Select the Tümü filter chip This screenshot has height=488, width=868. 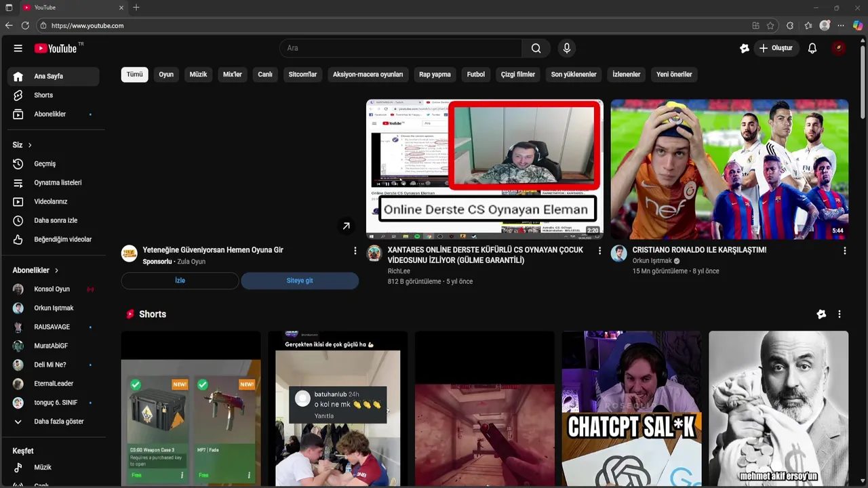pyautogui.click(x=135, y=75)
